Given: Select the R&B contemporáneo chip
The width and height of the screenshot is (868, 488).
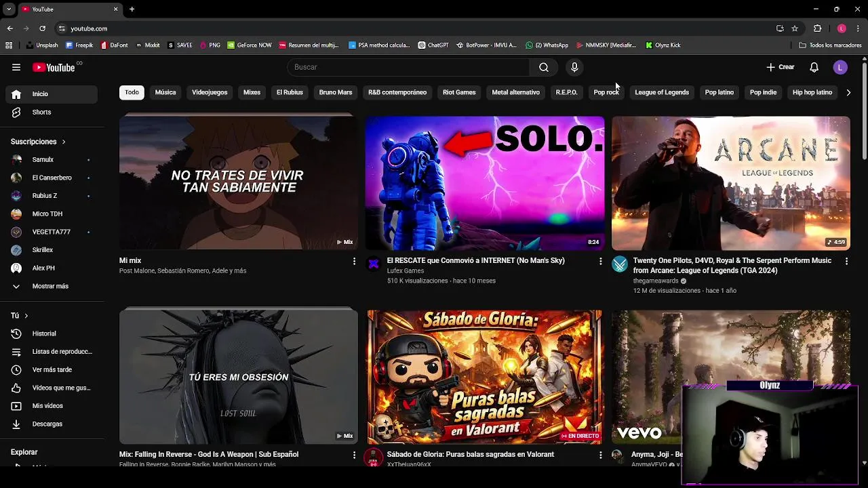Looking at the screenshot, I should [397, 92].
